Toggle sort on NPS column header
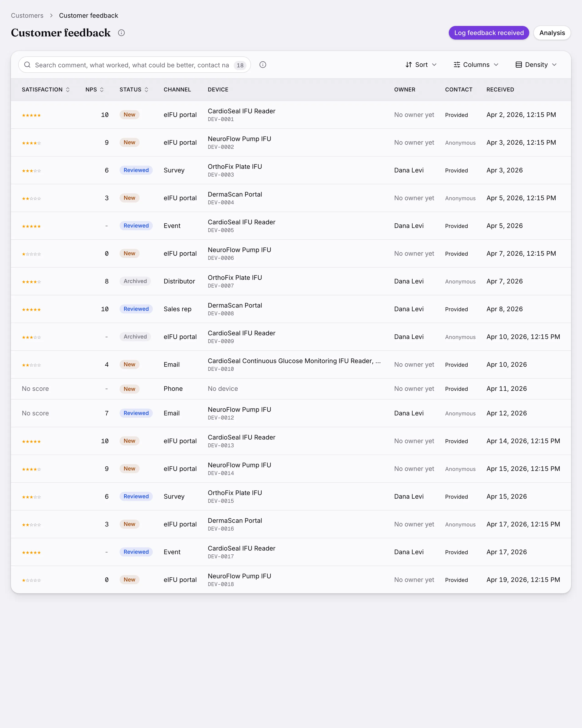Viewport: 582px width, 728px height. [95, 89]
